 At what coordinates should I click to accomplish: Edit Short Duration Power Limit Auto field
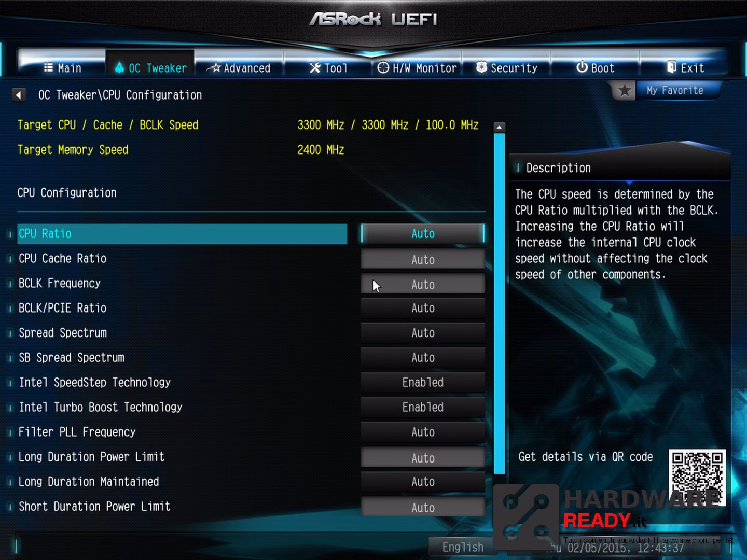coord(423,507)
